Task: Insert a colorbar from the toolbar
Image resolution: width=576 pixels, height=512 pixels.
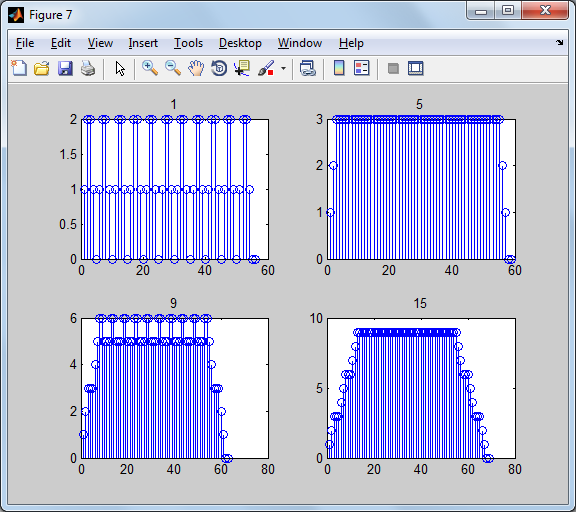Action: click(339, 68)
